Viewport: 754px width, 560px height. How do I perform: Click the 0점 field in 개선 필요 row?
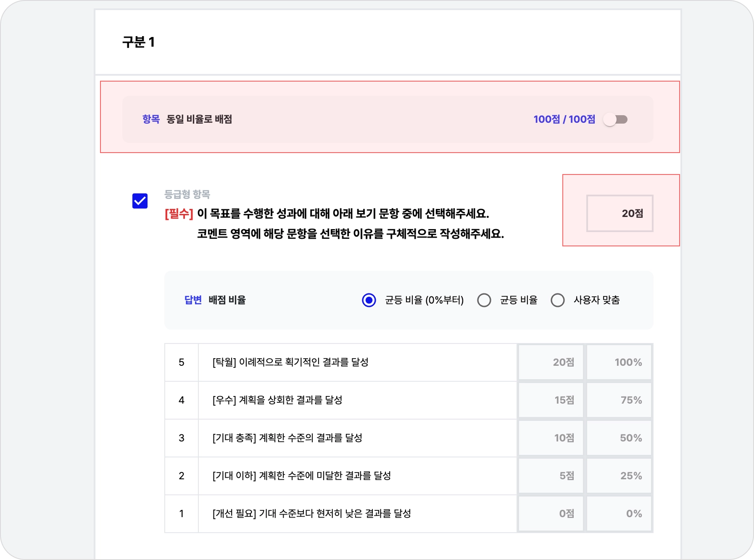point(551,514)
